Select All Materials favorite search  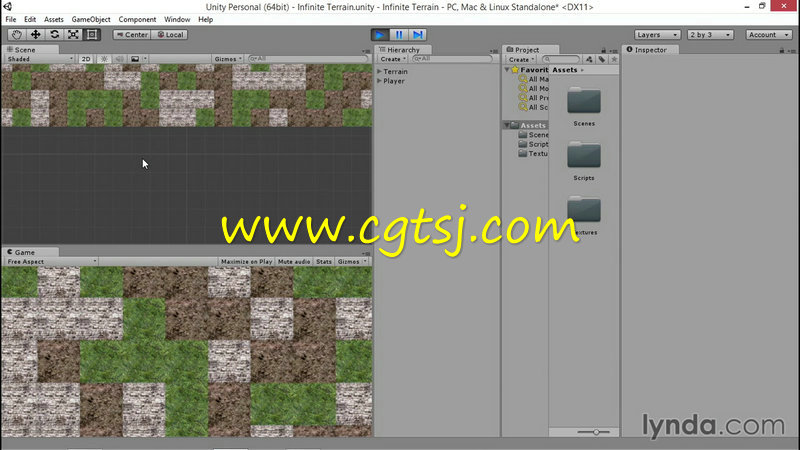(534, 79)
